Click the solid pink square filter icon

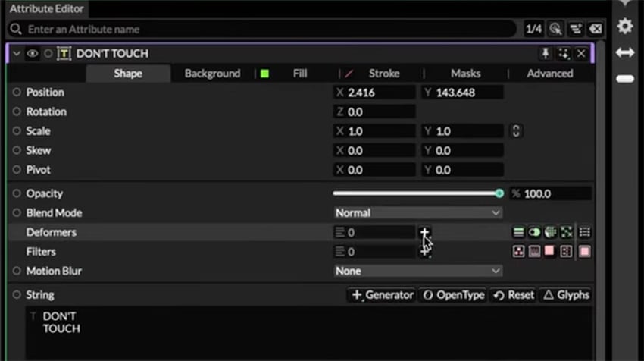coord(549,251)
